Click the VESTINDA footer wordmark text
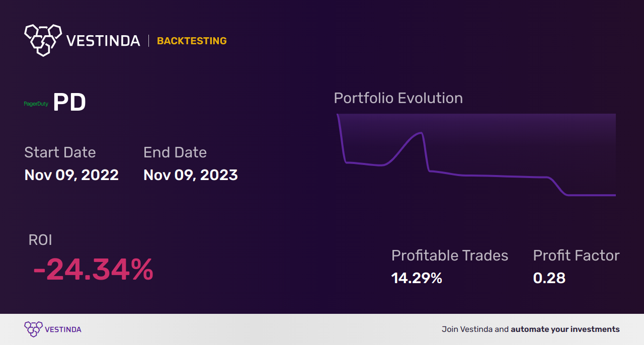644x345 pixels. coord(63,329)
